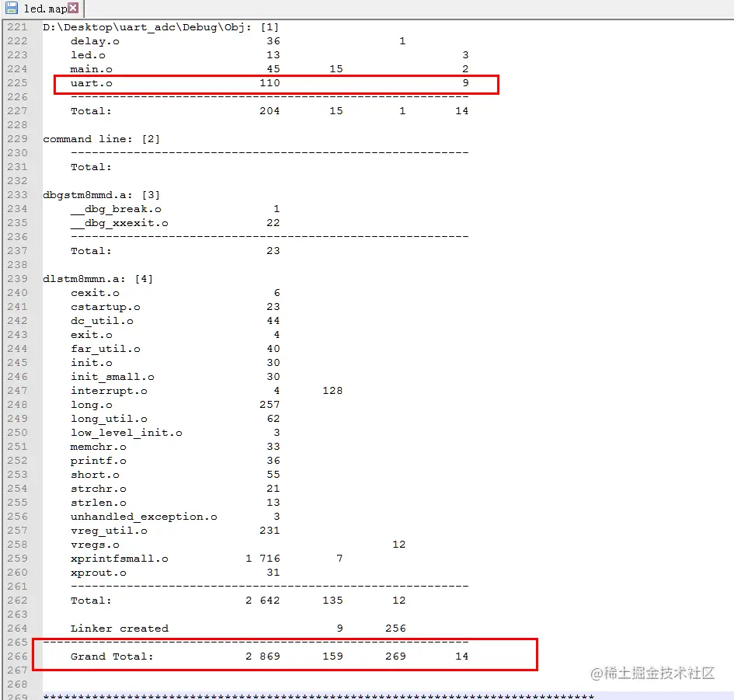
Task: Click the 'cstartup.o' entry
Action: point(106,307)
